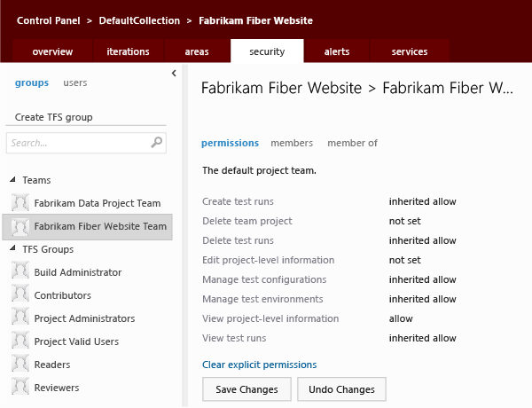
Task: Click the Reviewers group avatar icon
Action: tap(20, 388)
